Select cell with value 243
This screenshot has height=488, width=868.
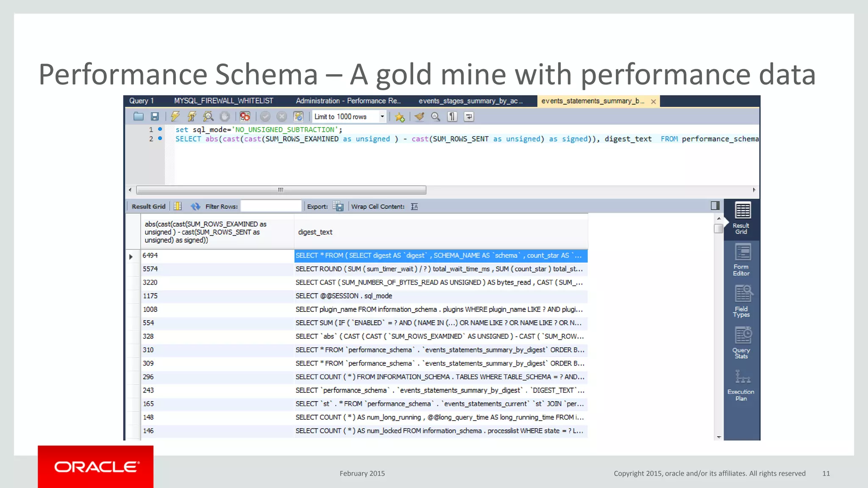pos(217,390)
